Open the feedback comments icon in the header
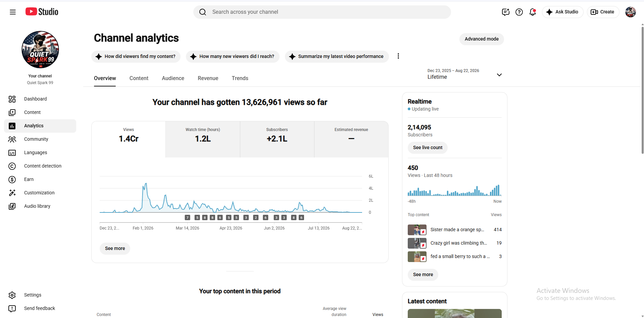644x318 pixels. (x=506, y=12)
